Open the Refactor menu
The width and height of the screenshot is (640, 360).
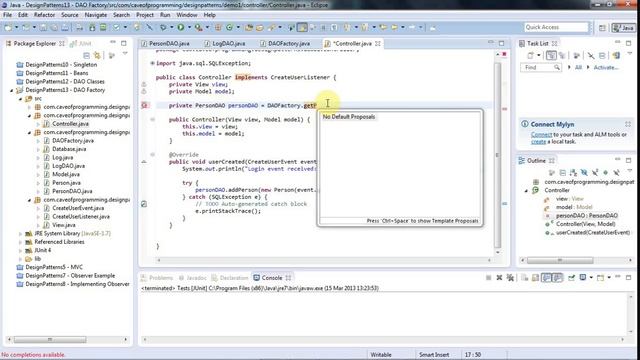coord(44,15)
